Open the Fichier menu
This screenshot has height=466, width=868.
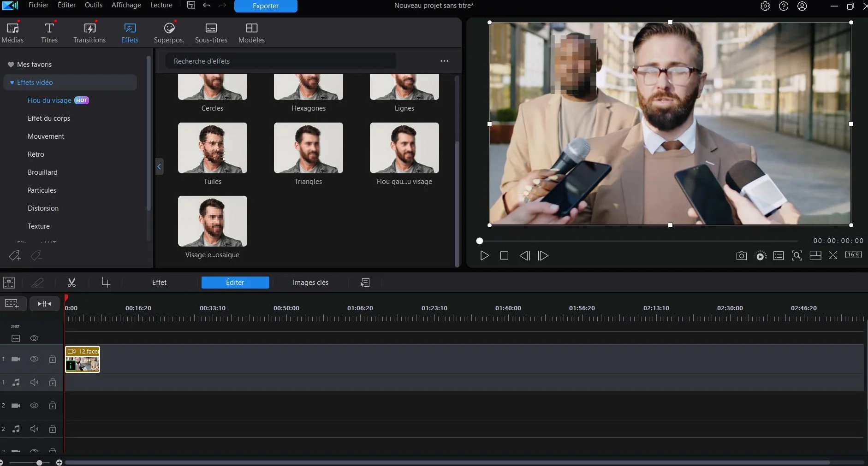(x=38, y=5)
